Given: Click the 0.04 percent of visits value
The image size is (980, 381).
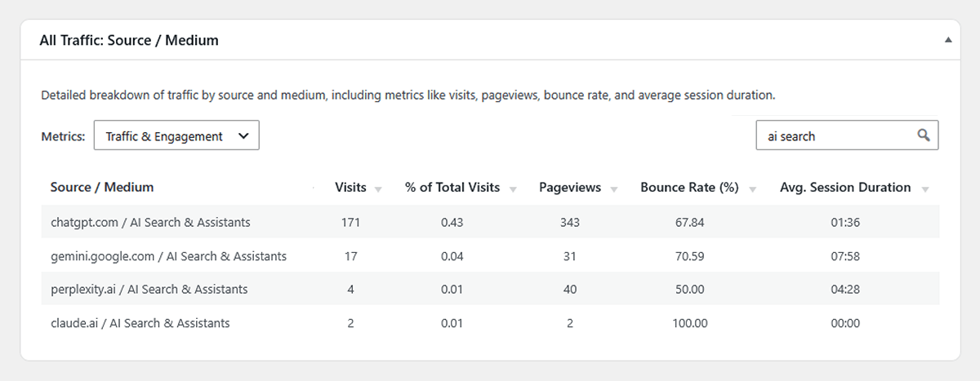Looking at the screenshot, I should pos(452,256).
